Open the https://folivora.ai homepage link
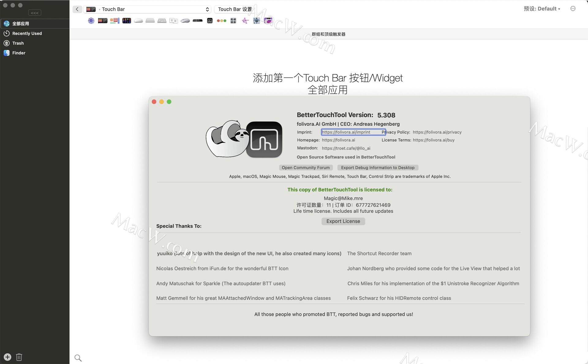This screenshot has height=364, width=588. [x=338, y=140]
